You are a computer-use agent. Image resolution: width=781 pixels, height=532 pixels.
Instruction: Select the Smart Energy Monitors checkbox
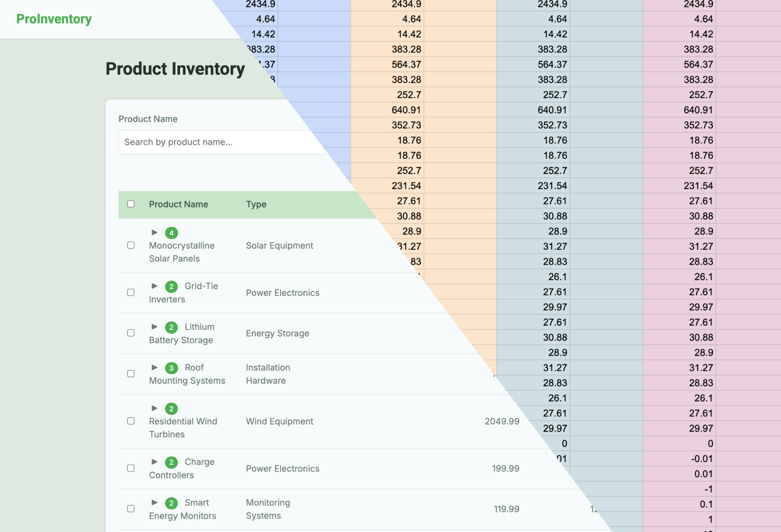pos(131,509)
